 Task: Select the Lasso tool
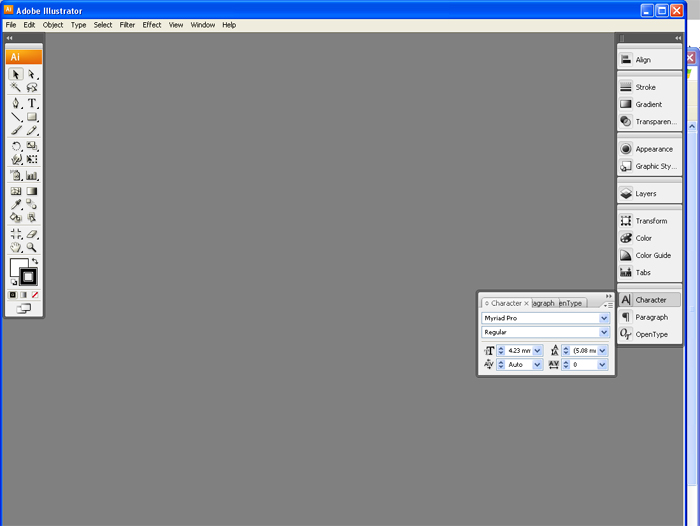pos(32,88)
